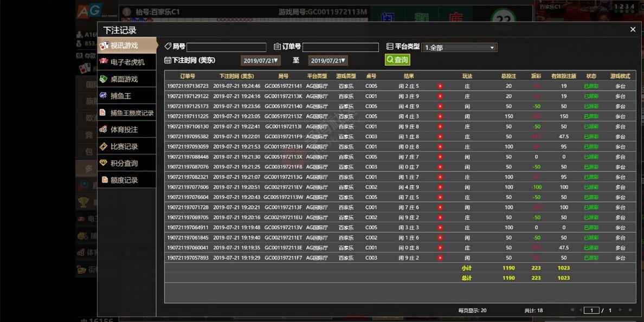
Task: Click the 局号 round number input field
Action: tap(226, 47)
